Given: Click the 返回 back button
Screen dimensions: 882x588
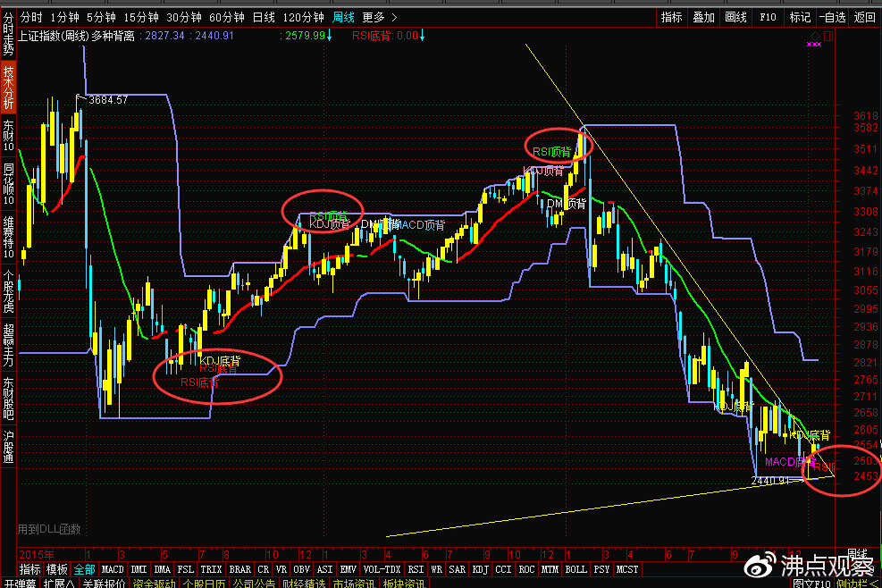Looking at the screenshot, I should (864, 18).
